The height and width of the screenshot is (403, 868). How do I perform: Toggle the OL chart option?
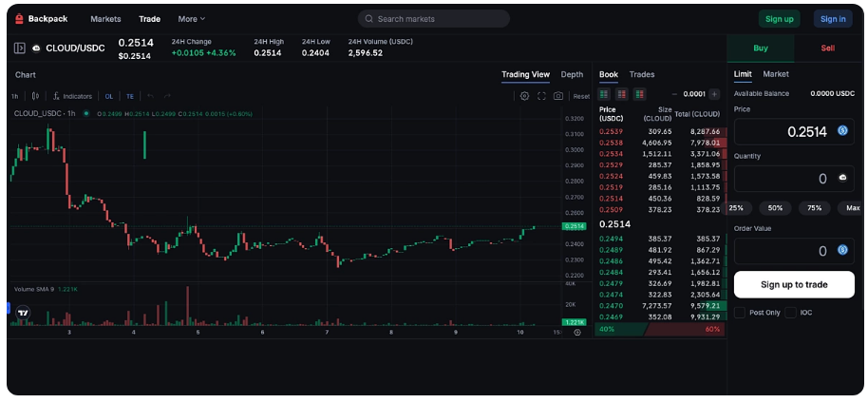pos(109,96)
